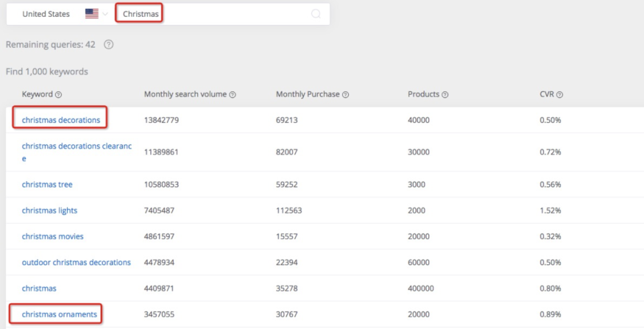
Task: Select monthly purchase value 15557
Action: (287, 237)
